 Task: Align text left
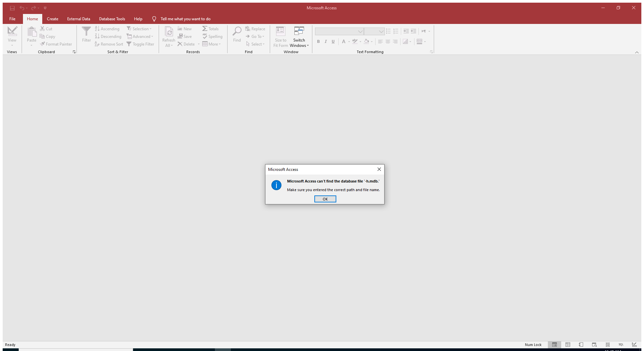[x=380, y=42]
